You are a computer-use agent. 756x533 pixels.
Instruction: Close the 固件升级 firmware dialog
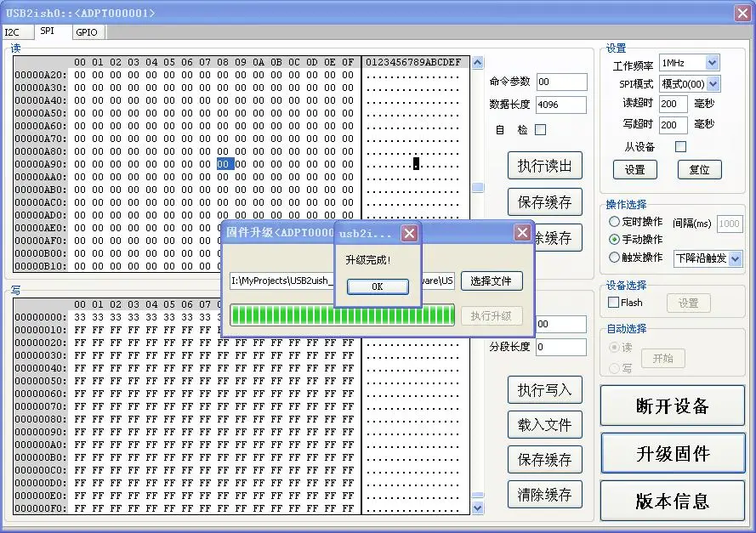(x=522, y=233)
